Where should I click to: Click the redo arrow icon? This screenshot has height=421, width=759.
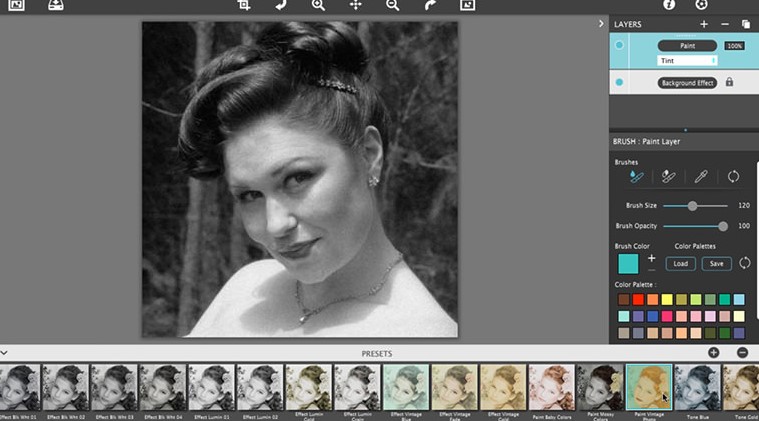pos(430,5)
